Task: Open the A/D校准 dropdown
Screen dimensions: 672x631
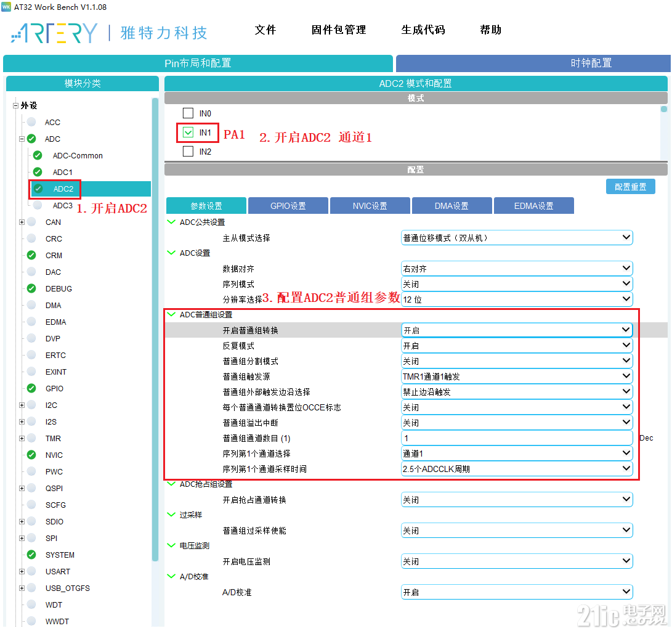Action: point(517,592)
